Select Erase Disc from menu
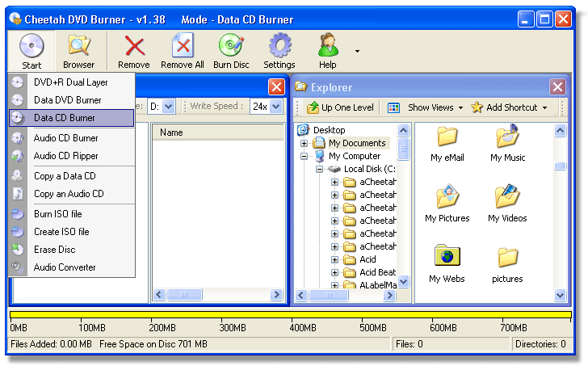This screenshot has width=588, height=370. [x=71, y=250]
